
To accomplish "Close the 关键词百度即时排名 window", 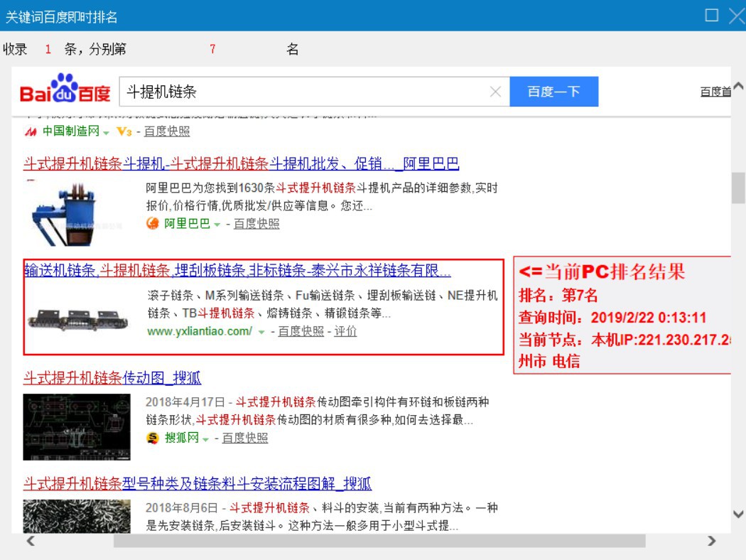I will coord(737,16).
